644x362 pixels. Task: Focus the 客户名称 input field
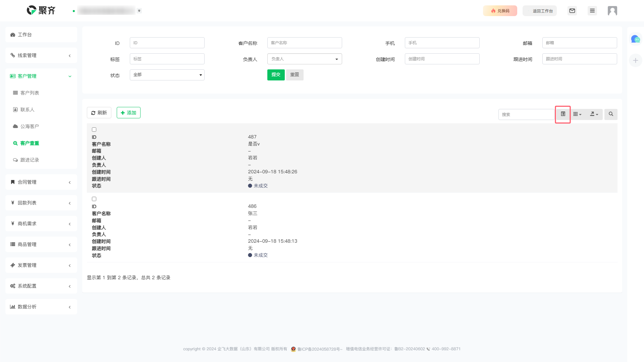(305, 43)
